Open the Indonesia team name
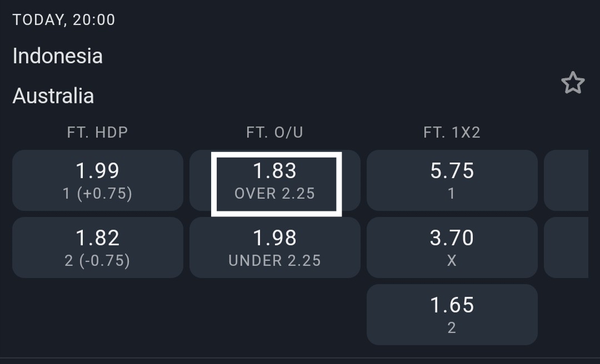This screenshot has height=364, width=600. coord(58,56)
